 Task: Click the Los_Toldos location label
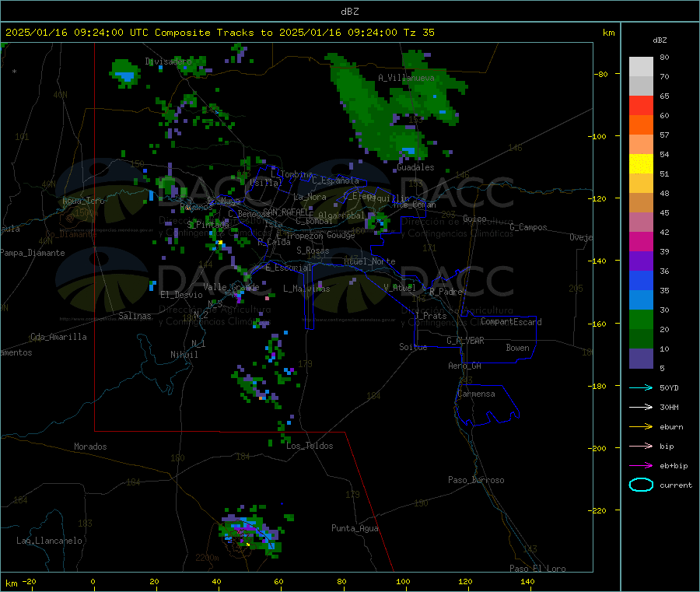[x=310, y=446]
